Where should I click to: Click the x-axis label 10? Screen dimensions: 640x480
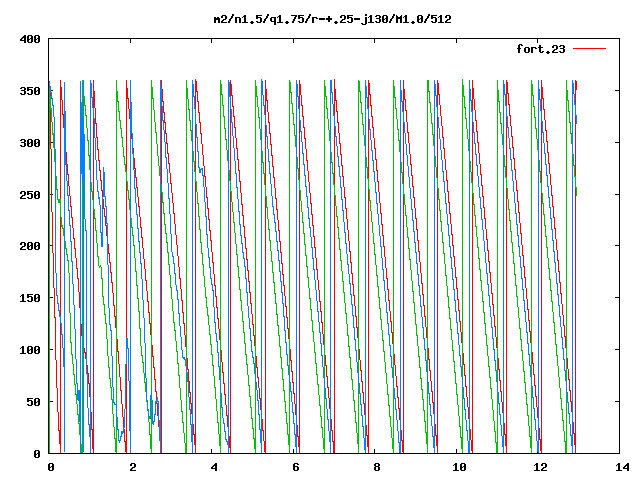point(459,467)
